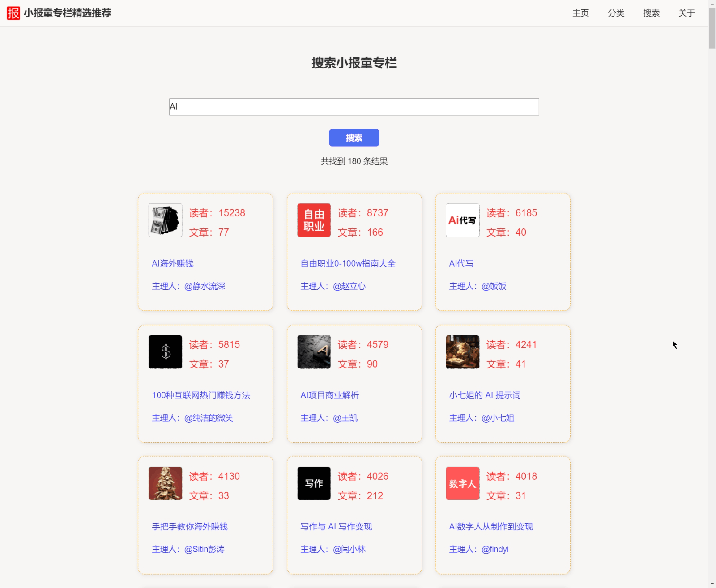Click the 数字人 red icon
Screen dimensions: 716x588
(x=462, y=483)
